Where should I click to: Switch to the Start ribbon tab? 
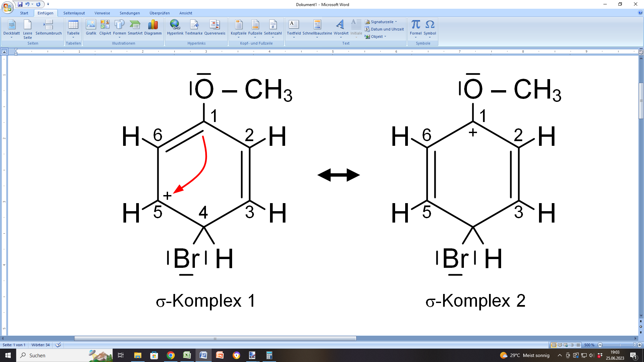(24, 13)
